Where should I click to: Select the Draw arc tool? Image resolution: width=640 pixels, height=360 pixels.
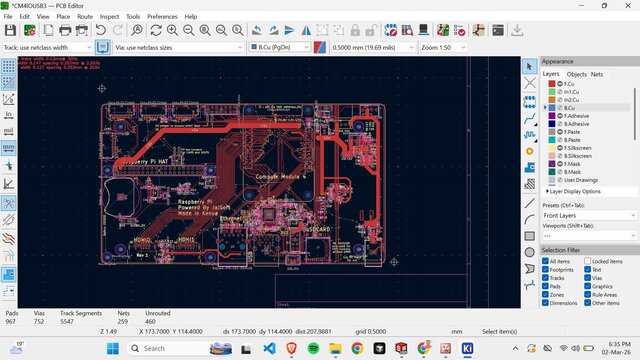tap(529, 220)
